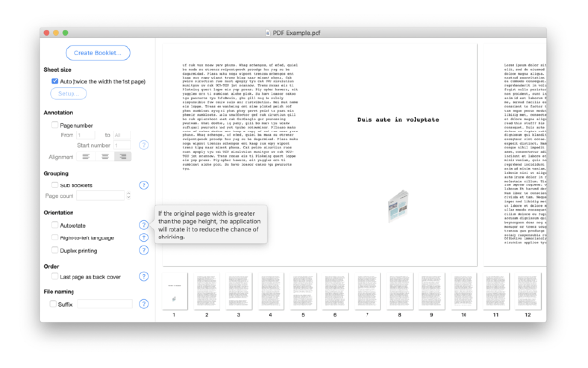Screen dimensions: 588x368
Task: Choose center alignment icon
Action: [x=105, y=157]
